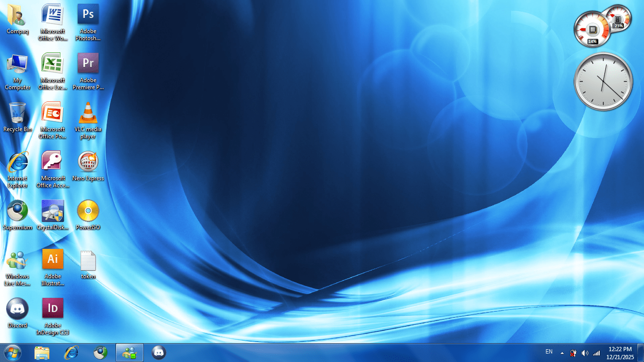
Task: Open Adobe InDesign CS3
Action: coord(52,309)
